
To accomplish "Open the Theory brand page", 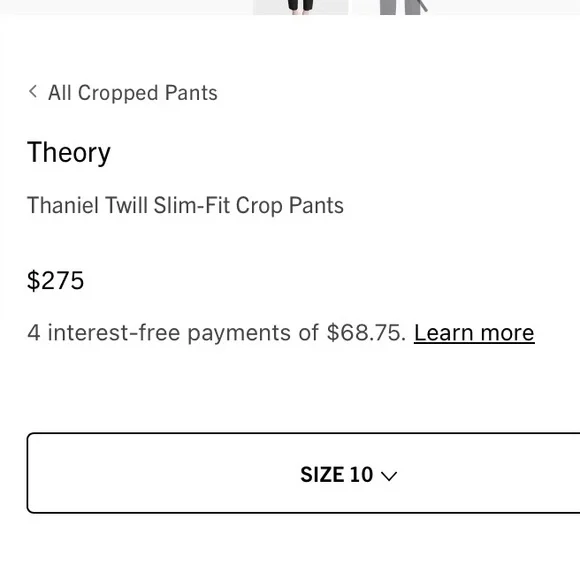I will (x=69, y=152).
